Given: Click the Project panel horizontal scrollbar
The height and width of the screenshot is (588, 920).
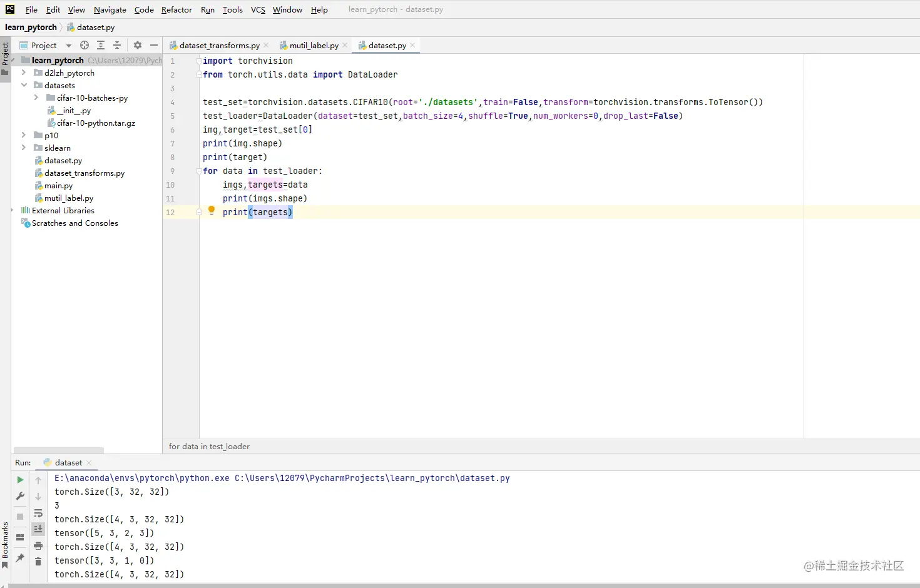Looking at the screenshot, I should 59,450.
